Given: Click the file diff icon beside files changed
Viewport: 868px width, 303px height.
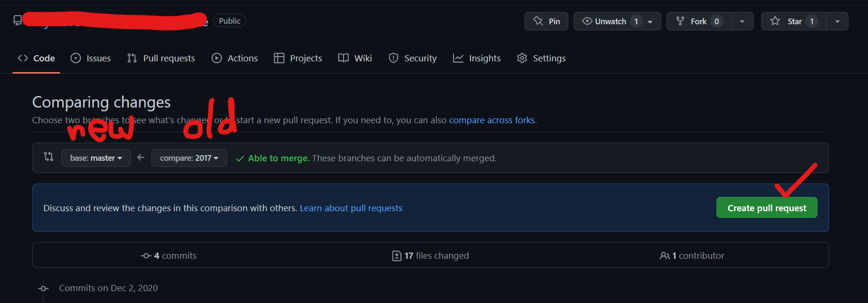Looking at the screenshot, I should [396, 256].
